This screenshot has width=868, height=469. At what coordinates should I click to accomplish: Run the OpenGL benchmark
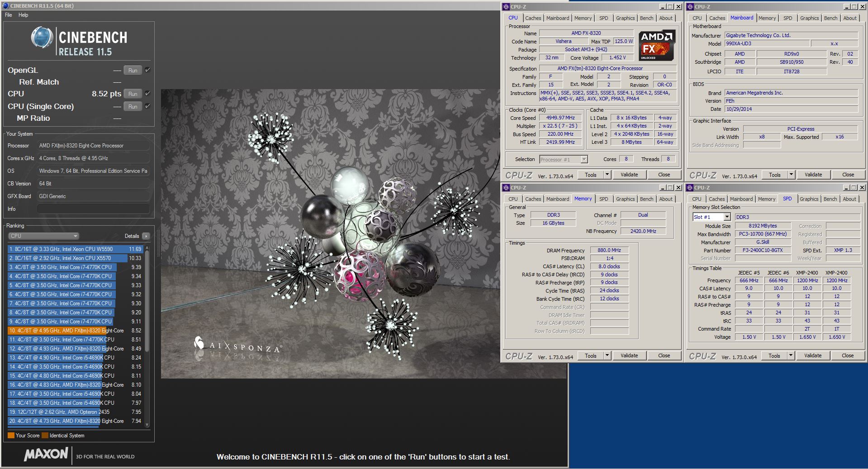click(x=133, y=70)
